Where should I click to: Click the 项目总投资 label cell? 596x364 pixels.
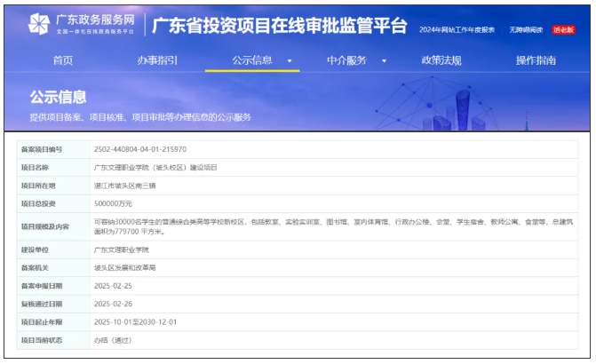53,203
